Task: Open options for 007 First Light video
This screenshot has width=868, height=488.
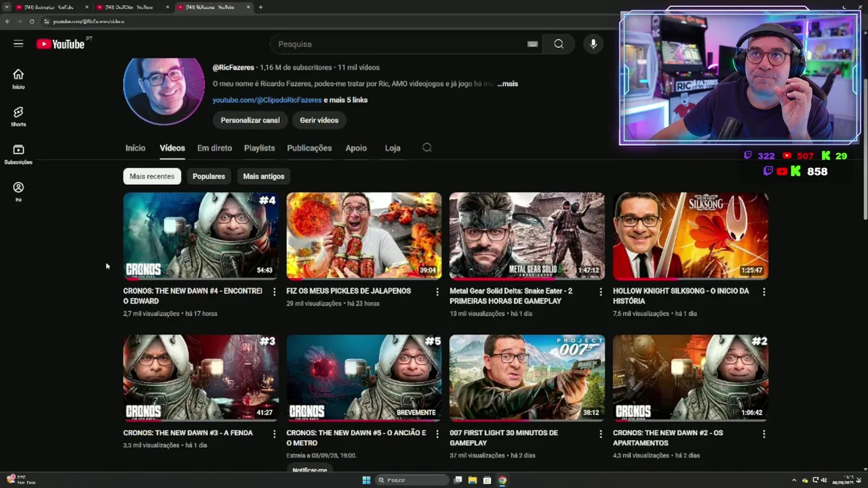Action: (x=600, y=434)
